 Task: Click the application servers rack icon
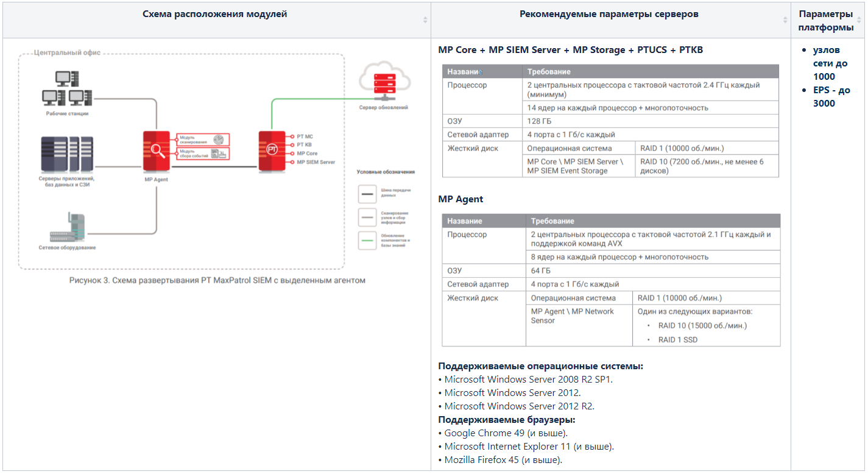(x=67, y=155)
